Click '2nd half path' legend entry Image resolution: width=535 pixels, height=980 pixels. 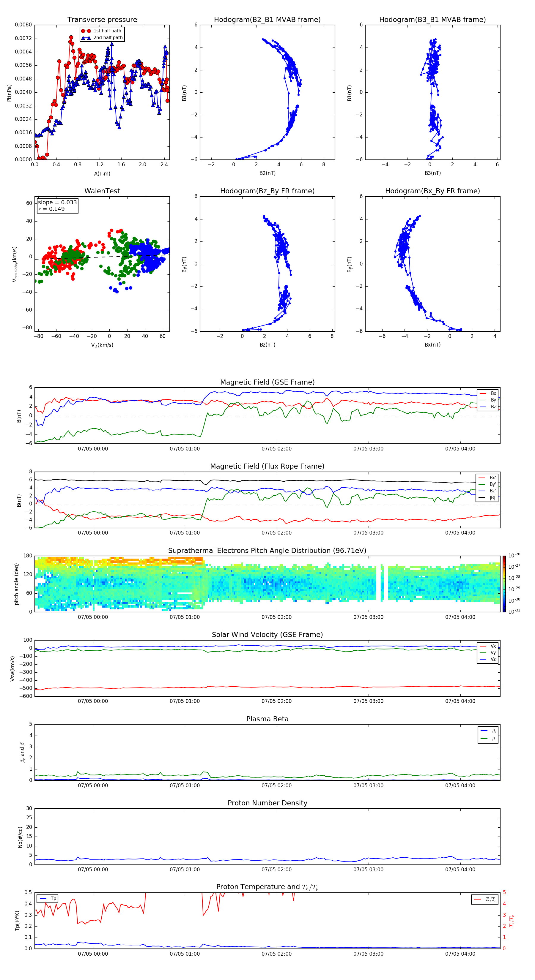[x=102, y=38]
